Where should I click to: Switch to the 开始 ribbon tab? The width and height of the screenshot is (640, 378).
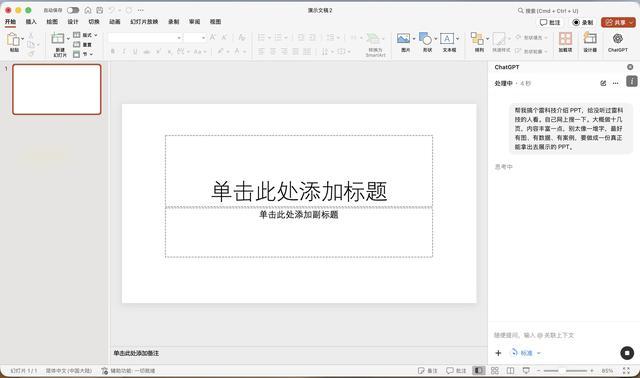pyautogui.click(x=10, y=22)
